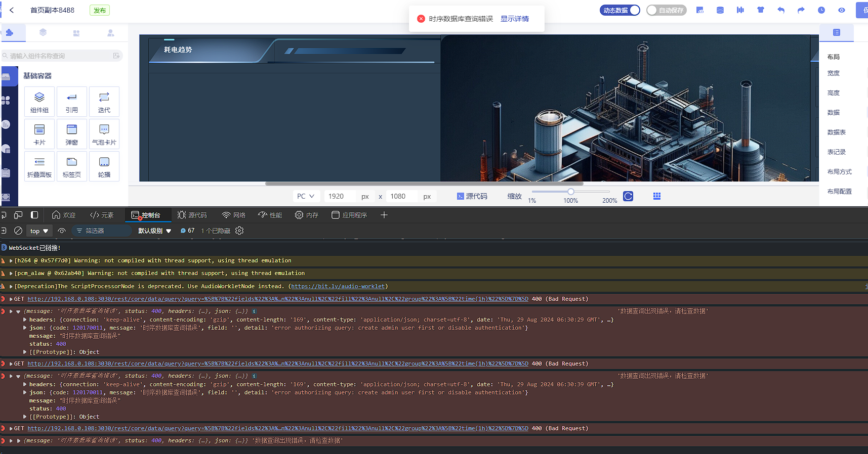Viewport: 868px width, 454px height.
Task: Expand the h264 warning message
Action: click(11, 261)
